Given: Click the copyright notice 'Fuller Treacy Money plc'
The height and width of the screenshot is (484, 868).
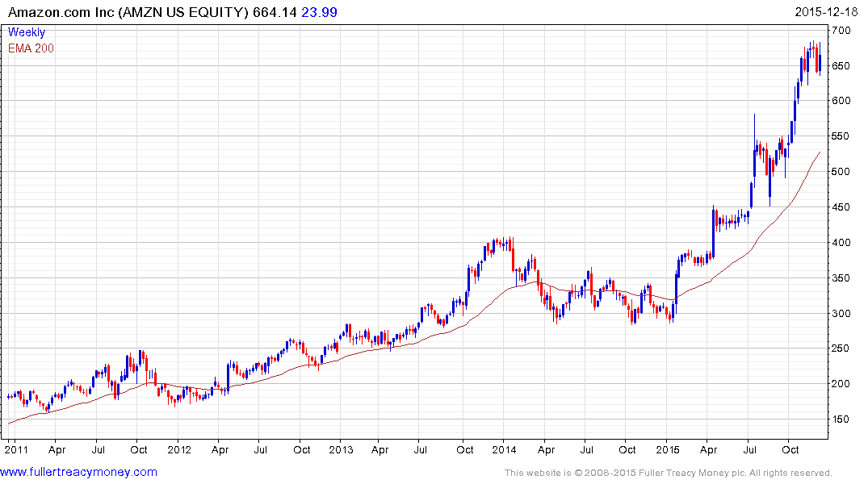Looking at the screenshot, I should [692, 473].
